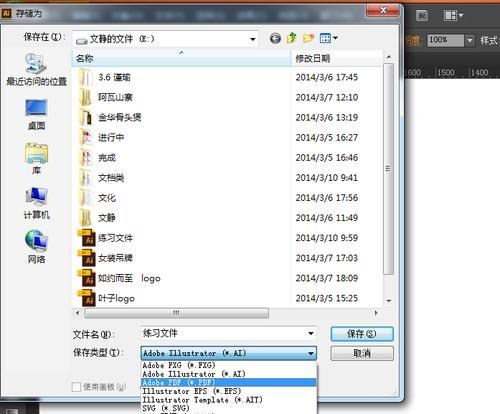Screen dimensions: 500x414
Task: Open the views dropdown arrow
Action: [335, 38]
